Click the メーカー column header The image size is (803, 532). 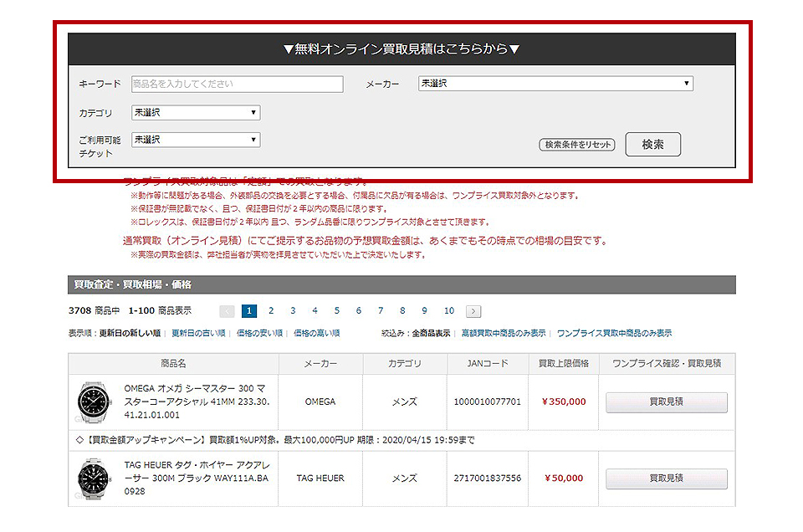pos(320,364)
